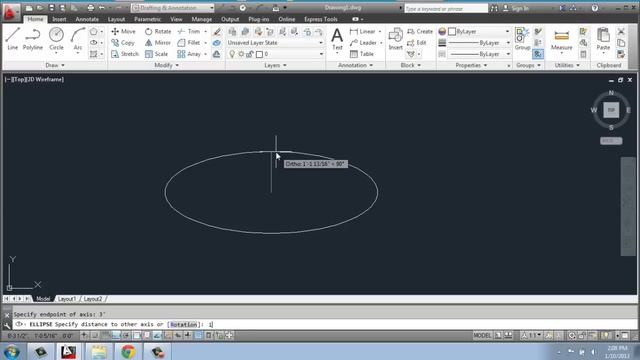Toggle the layer on/off lightbulb icon
The image size is (640, 360).
232,54
